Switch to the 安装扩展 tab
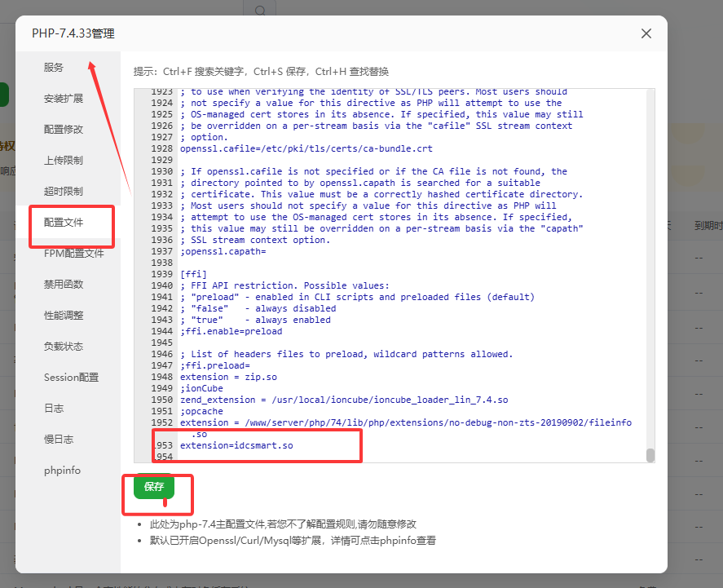 [x=64, y=99]
